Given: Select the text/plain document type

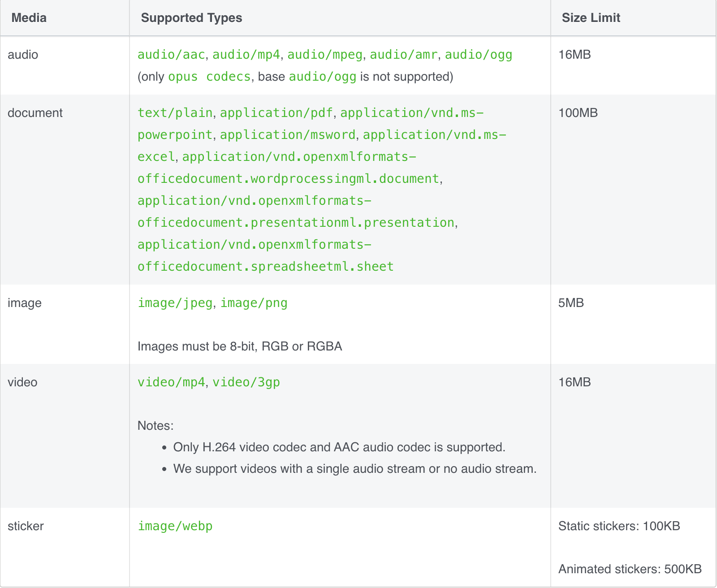Looking at the screenshot, I should (175, 113).
